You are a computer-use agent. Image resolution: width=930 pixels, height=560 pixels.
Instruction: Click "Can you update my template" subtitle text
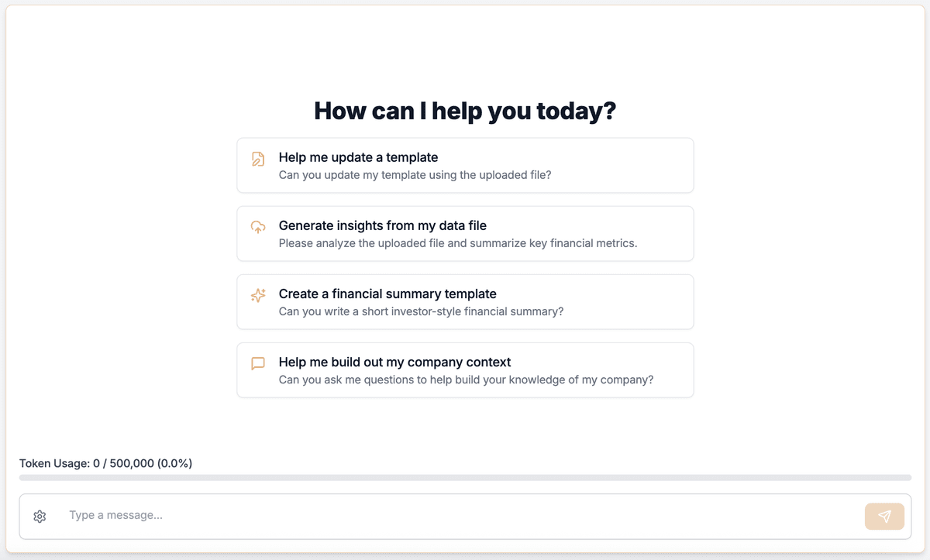click(415, 175)
